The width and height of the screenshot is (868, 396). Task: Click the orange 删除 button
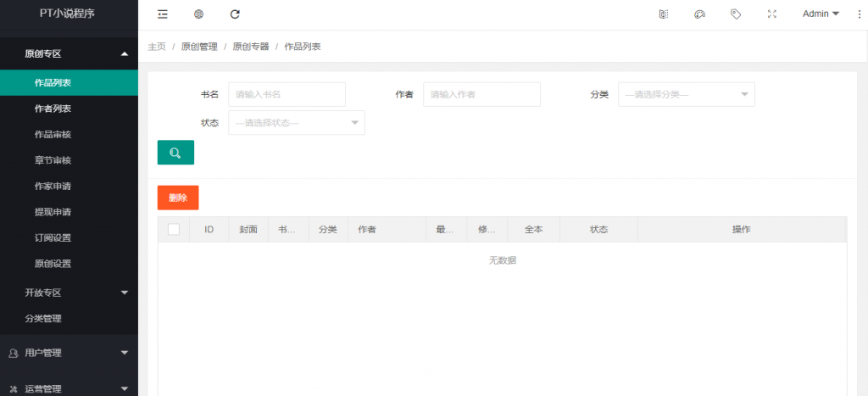tap(178, 198)
